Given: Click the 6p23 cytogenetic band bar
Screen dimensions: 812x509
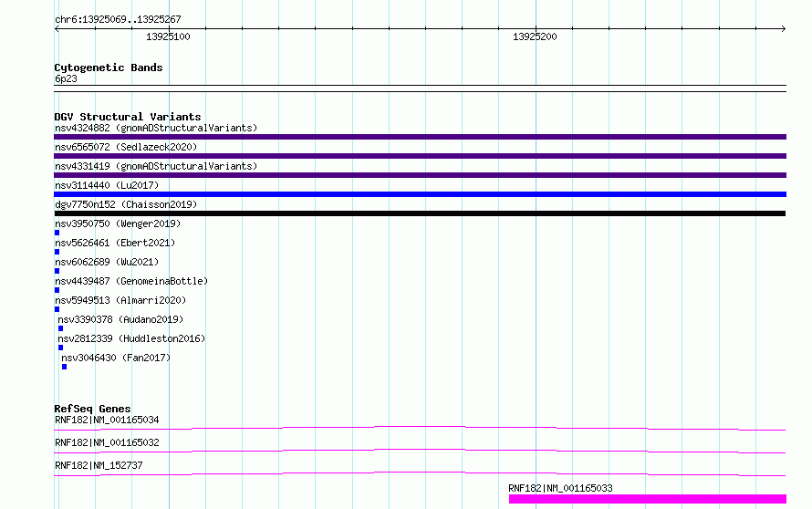Looking at the screenshot, I should [x=420, y=88].
